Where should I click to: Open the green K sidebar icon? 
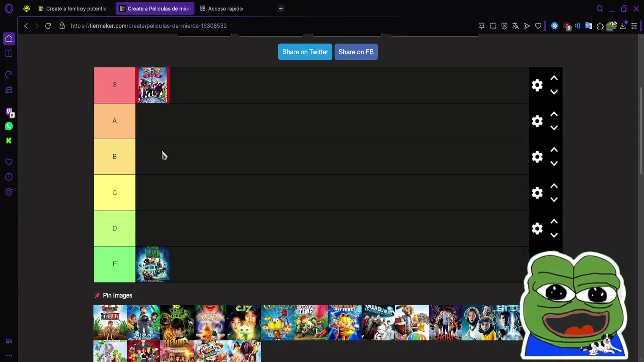9,141
